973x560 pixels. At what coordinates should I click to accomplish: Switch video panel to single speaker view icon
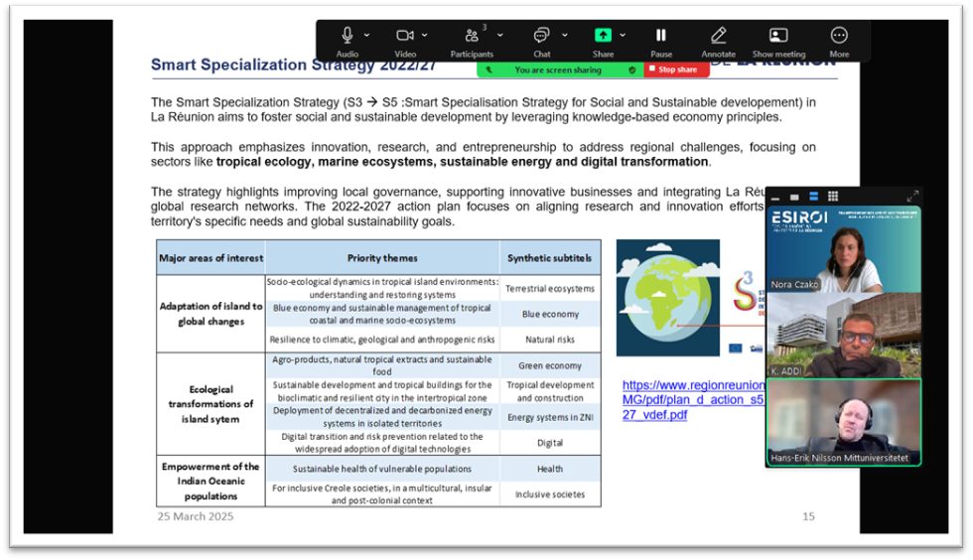(x=794, y=198)
